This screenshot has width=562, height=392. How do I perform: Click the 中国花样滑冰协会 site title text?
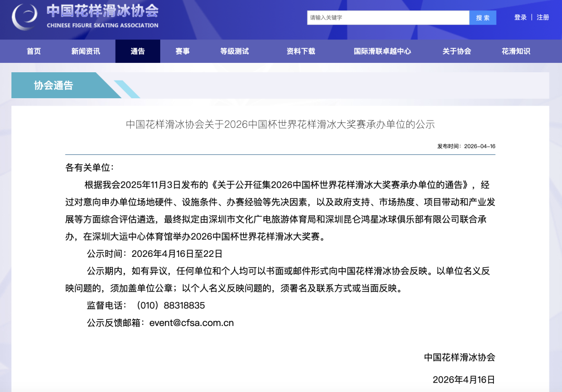tap(103, 11)
